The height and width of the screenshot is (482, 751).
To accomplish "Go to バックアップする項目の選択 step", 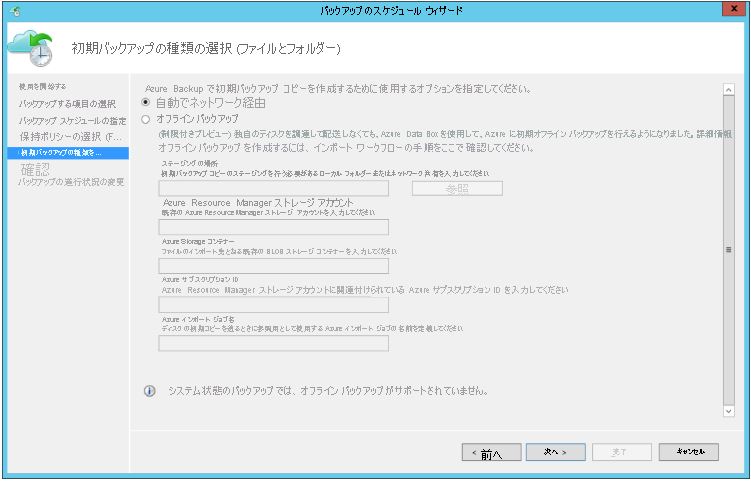I will (67, 104).
